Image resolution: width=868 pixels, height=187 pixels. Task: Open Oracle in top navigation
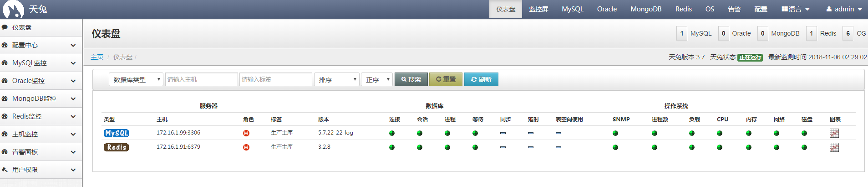pyautogui.click(x=607, y=9)
